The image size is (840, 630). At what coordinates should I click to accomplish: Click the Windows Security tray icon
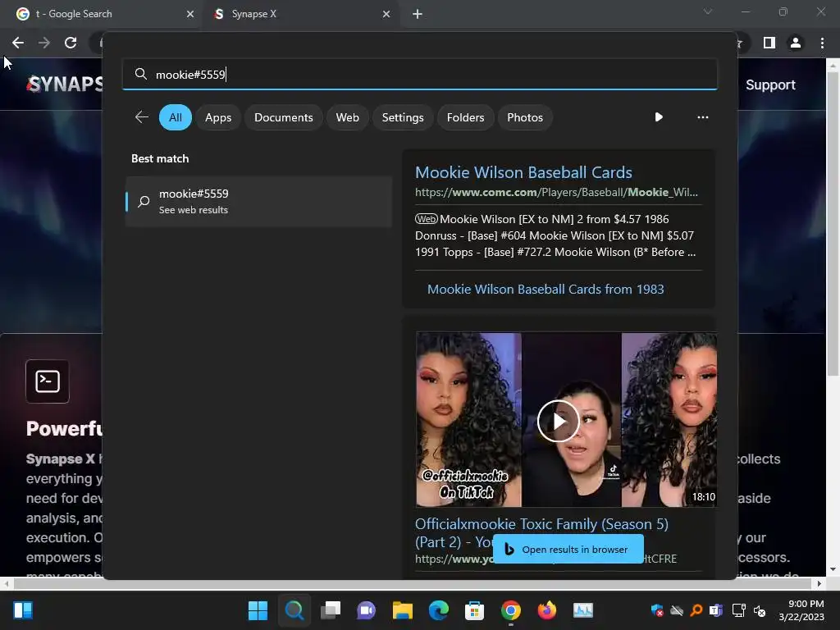coord(657,610)
